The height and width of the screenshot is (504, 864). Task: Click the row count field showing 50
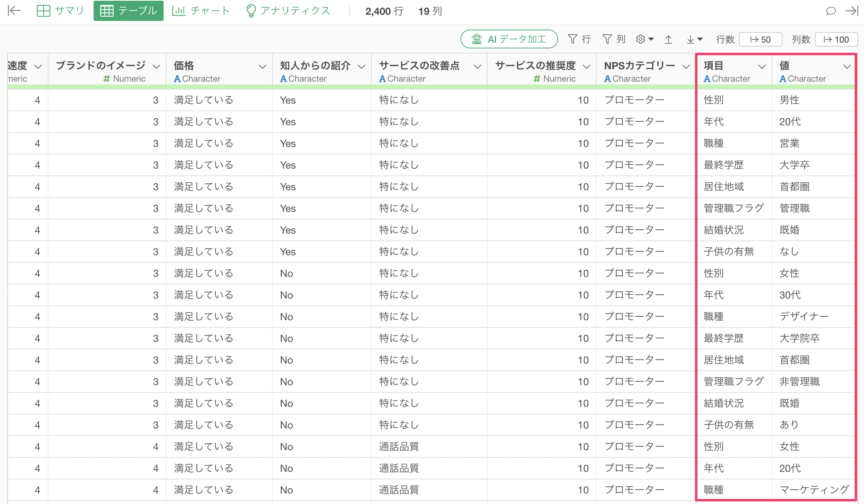[x=761, y=39]
